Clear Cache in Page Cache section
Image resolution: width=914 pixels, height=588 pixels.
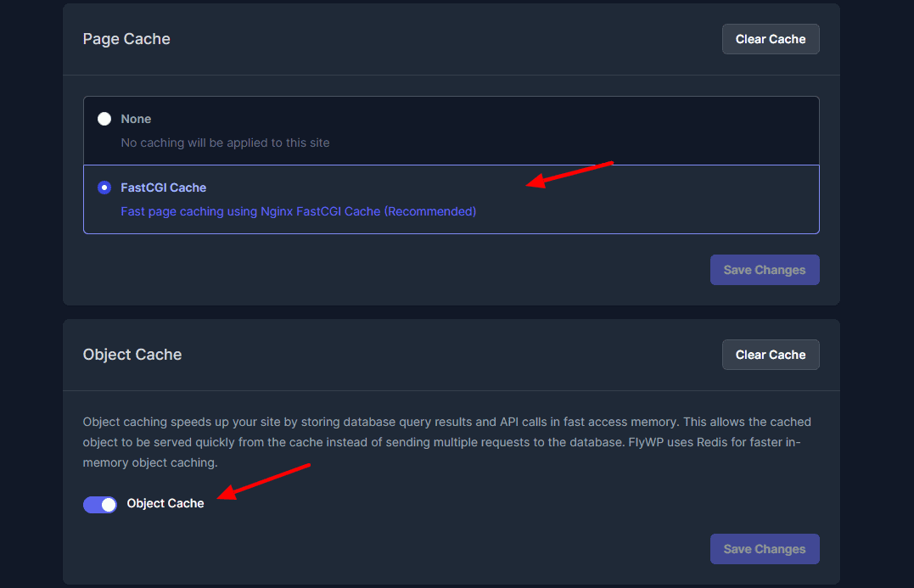(770, 39)
